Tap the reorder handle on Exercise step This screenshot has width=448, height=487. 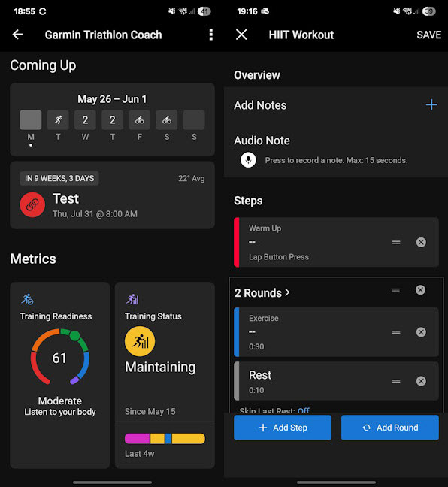[396, 332]
